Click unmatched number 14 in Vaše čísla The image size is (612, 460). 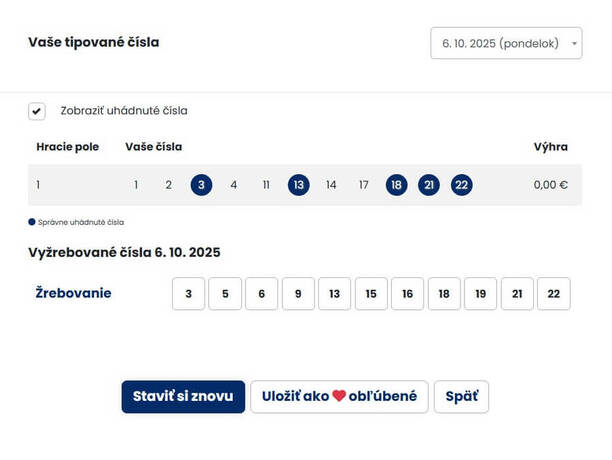pyautogui.click(x=331, y=185)
